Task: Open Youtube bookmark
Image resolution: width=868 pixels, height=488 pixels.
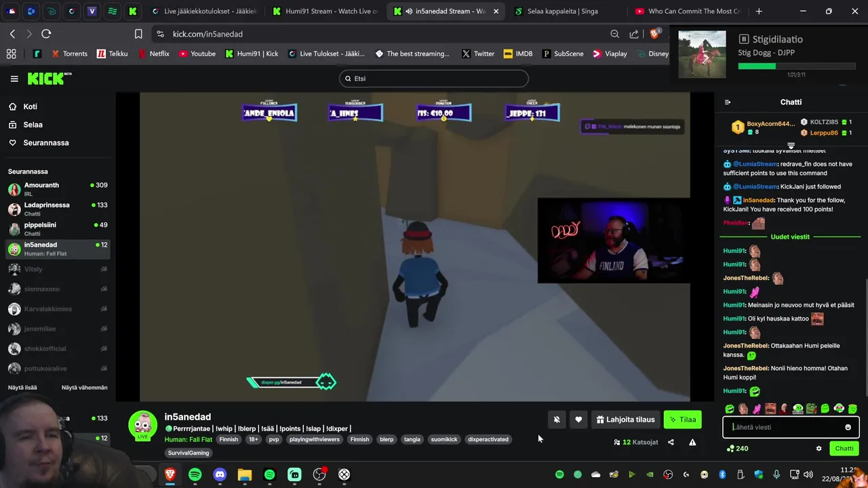Action: tap(197, 54)
